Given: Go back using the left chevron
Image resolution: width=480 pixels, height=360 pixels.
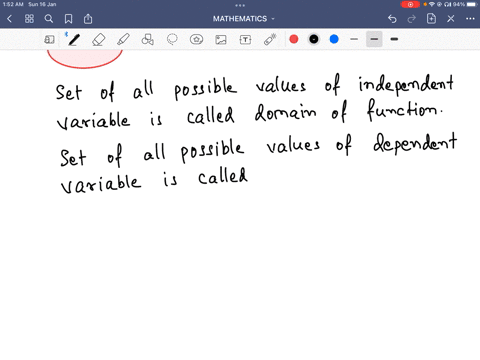Looking at the screenshot, I should [x=9, y=19].
